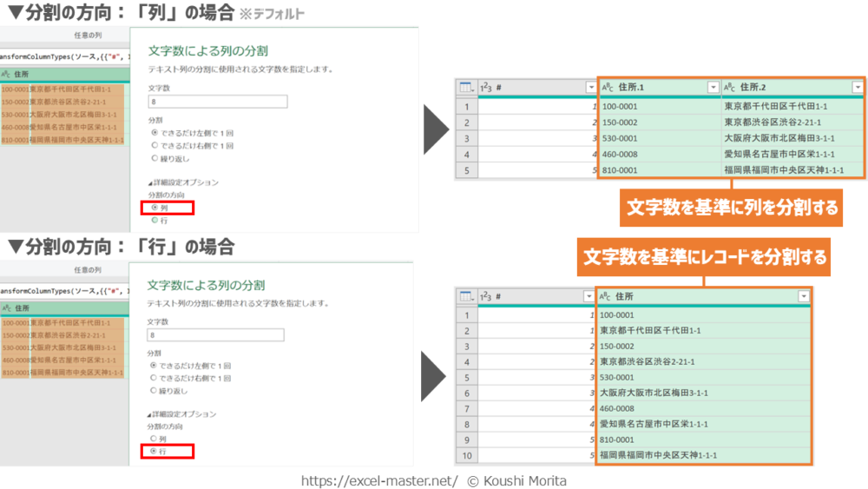Choose 繰り返し option in top dialog
Image resolution: width=868 pixels, height=489 pixels.
[x=155, y=159]
